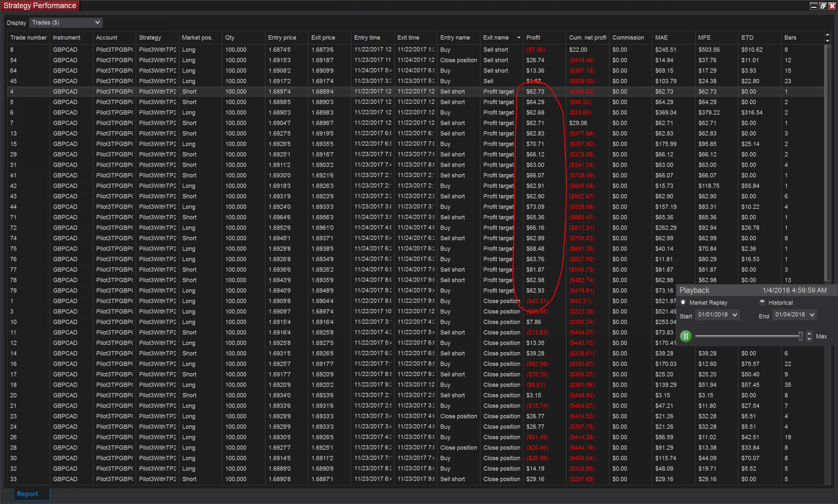Click the playback speed slider handle
This screenshot has height=504, width=838.
(x=800, y=336)
